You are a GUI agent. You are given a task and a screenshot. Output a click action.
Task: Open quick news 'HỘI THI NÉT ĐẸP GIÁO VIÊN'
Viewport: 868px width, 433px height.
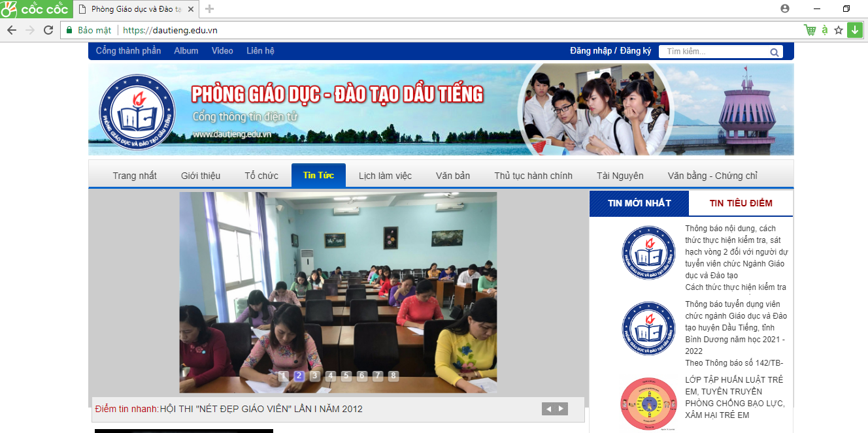click(x=261, y=409)
